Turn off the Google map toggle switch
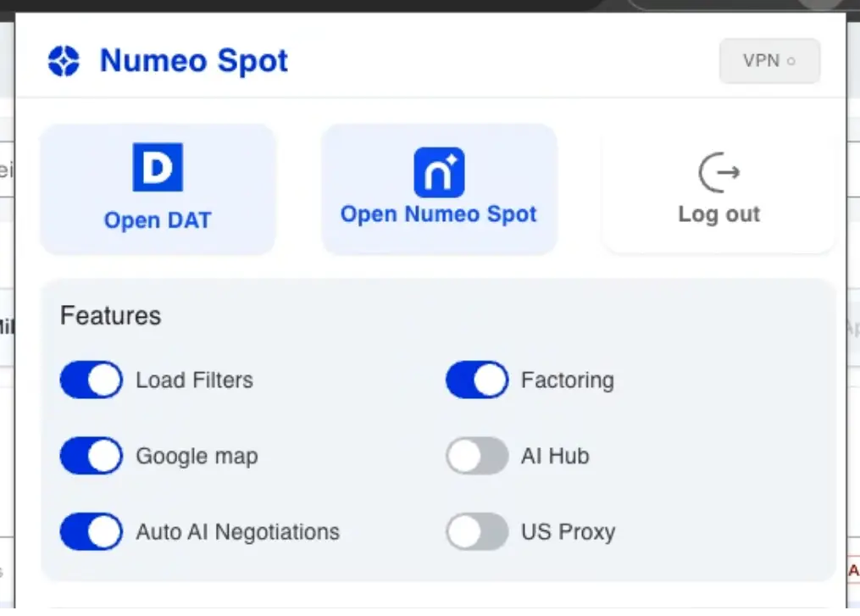 (92, 456)
